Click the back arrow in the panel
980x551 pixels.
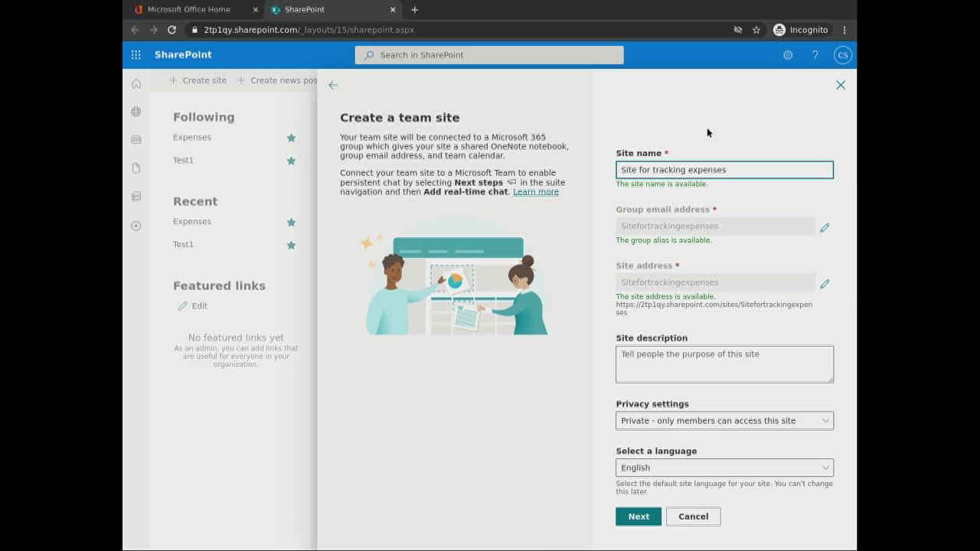click(333, 85)
